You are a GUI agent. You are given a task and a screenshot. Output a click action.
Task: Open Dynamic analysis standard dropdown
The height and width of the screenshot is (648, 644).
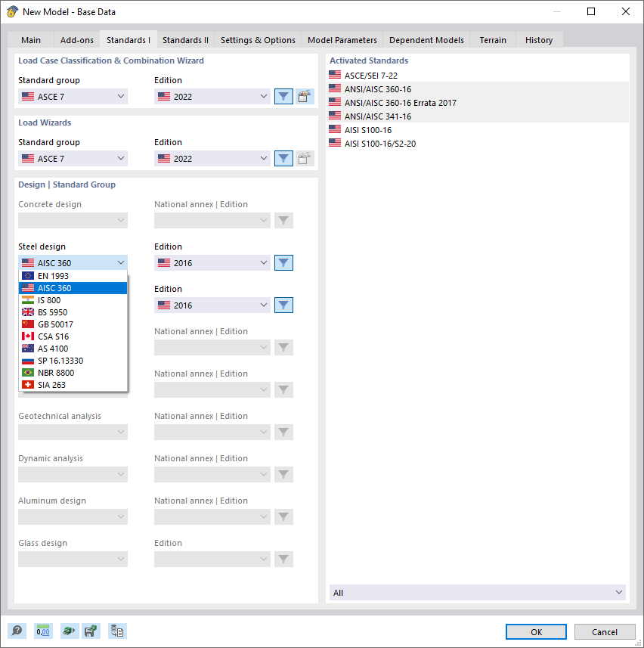click(x=73, y=474)
